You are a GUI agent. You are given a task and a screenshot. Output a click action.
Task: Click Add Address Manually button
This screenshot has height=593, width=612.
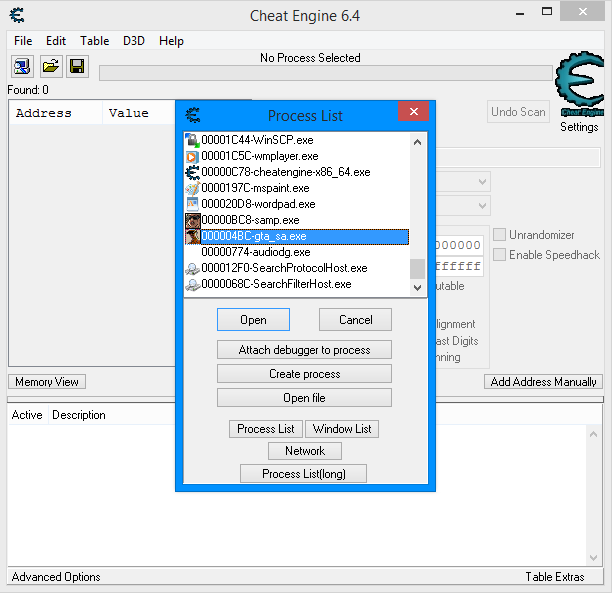click(543, 381)
